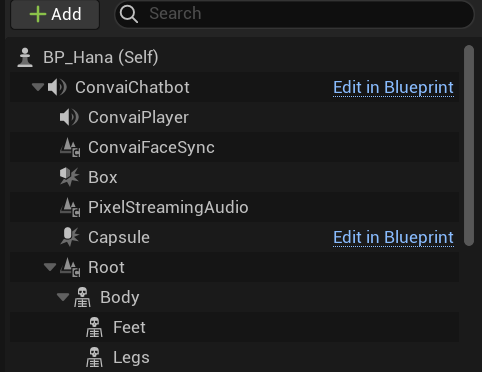Collapse the Body component arrow
Viewport: 482px width, 372px height.
click(63, 297)
